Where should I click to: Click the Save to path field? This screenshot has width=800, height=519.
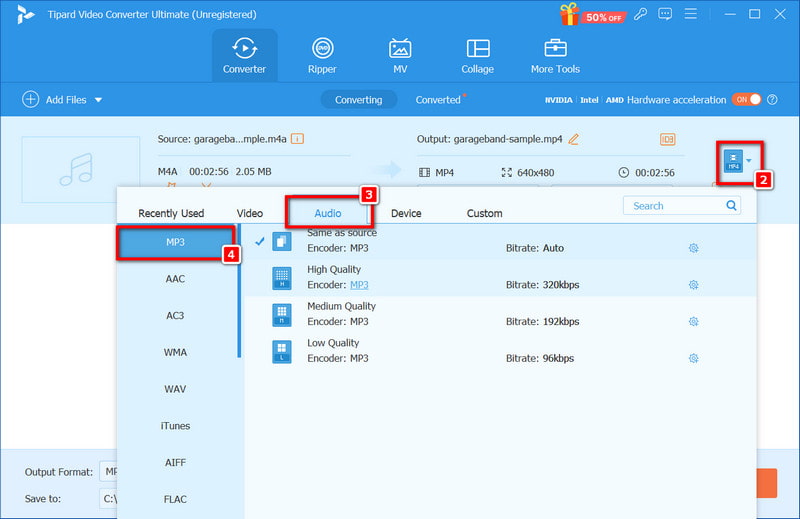[x=108, y=499]
